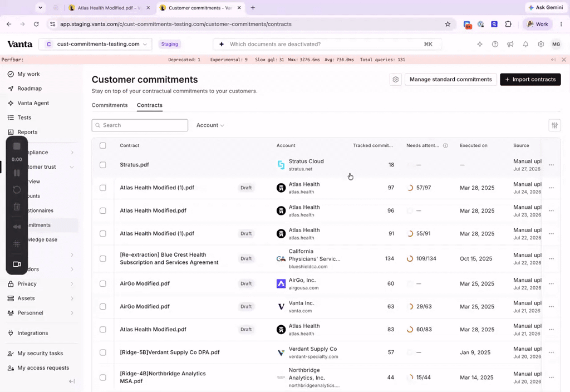
Task: Open more options for Blue Crest Health row
Action: click(x=551, y=258)
